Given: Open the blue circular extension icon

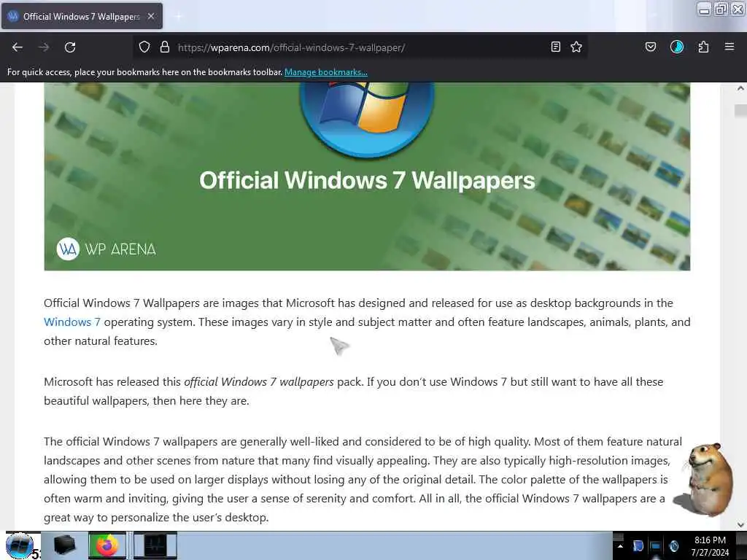Looking at the screenshot, I should coord(677,47).
